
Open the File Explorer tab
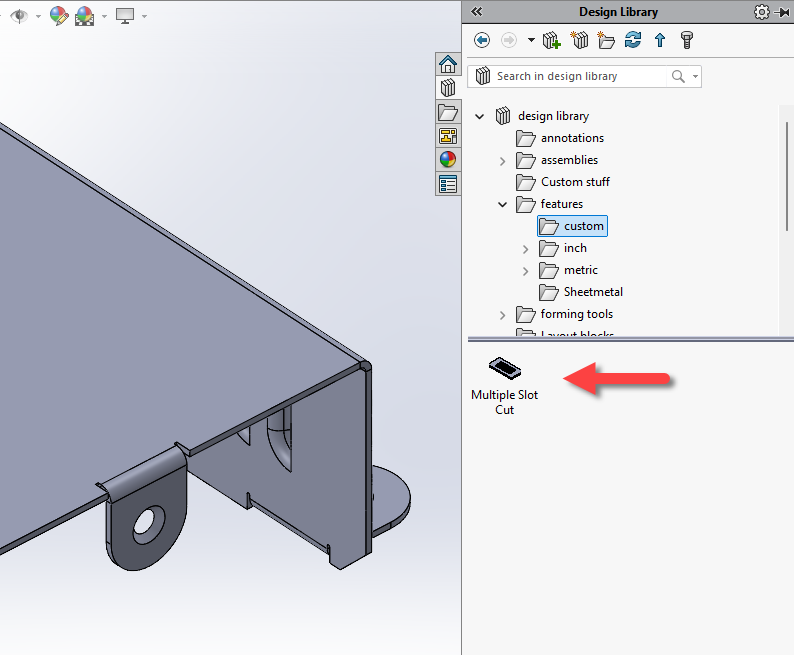pos(448,112)
